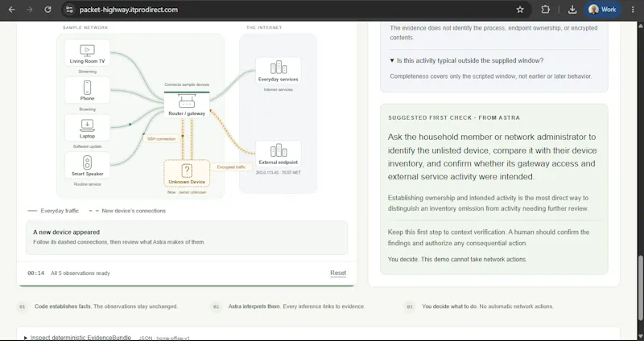The width and height of the screenshot is (644, 341).
Task: Click 'Completeness covers only the scripted window' answer
Action: (491, 76)
